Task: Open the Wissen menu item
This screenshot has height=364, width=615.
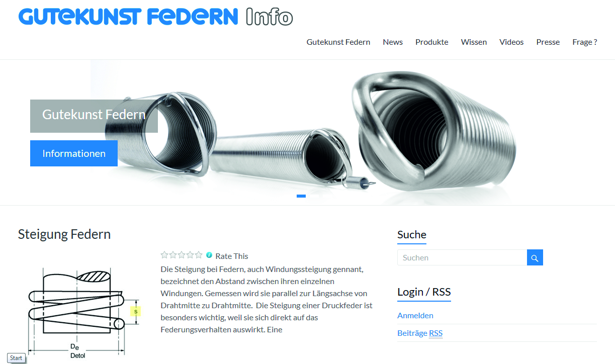Action: point(474,42)
